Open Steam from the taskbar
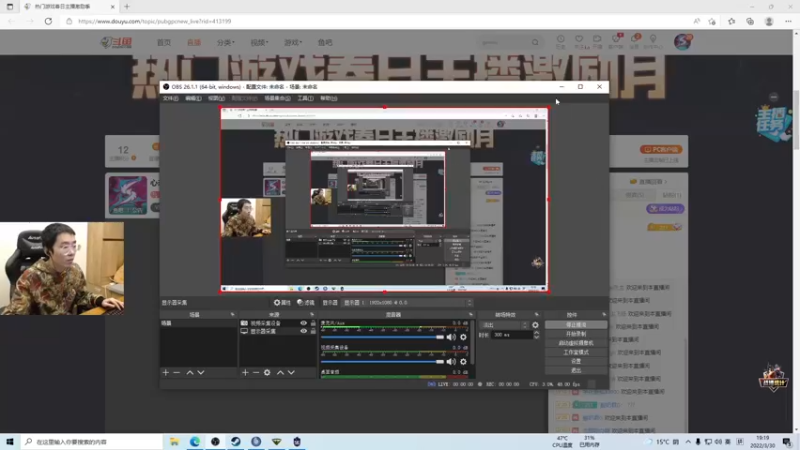This screenshot has height=450, width=800. (236, 442)
